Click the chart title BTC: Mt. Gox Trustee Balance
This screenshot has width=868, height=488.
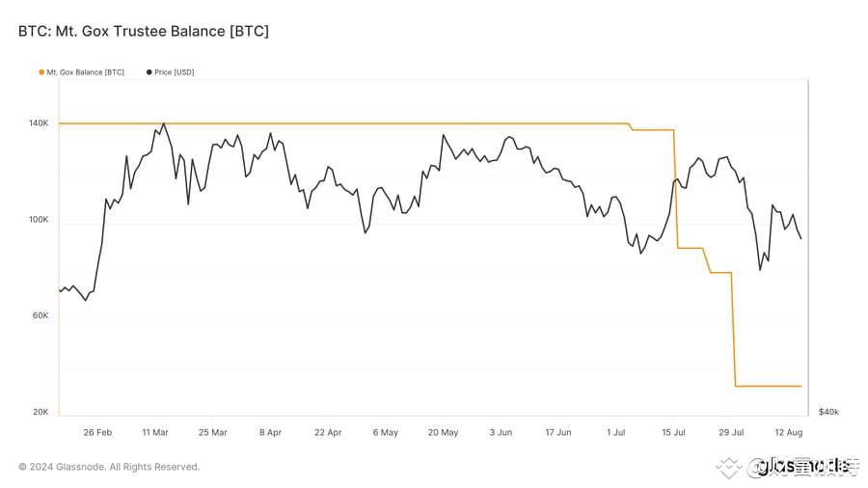tap(144, 32)
